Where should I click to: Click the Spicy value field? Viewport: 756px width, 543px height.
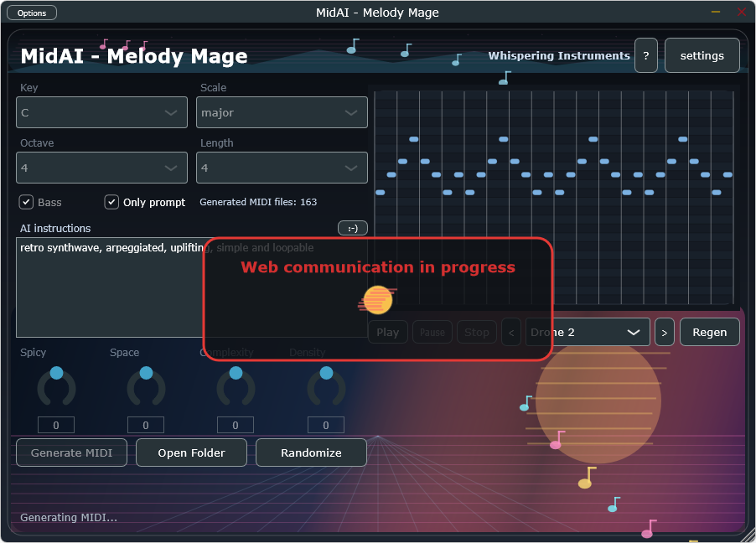pos(56,425)
